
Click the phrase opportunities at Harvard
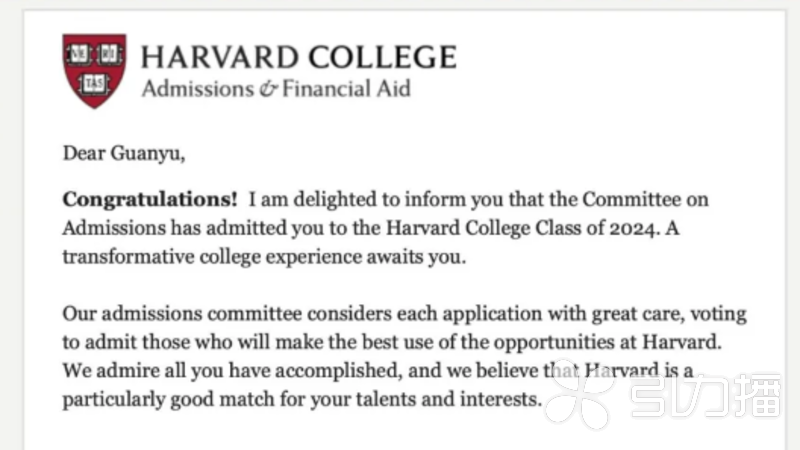click(608, 342)
